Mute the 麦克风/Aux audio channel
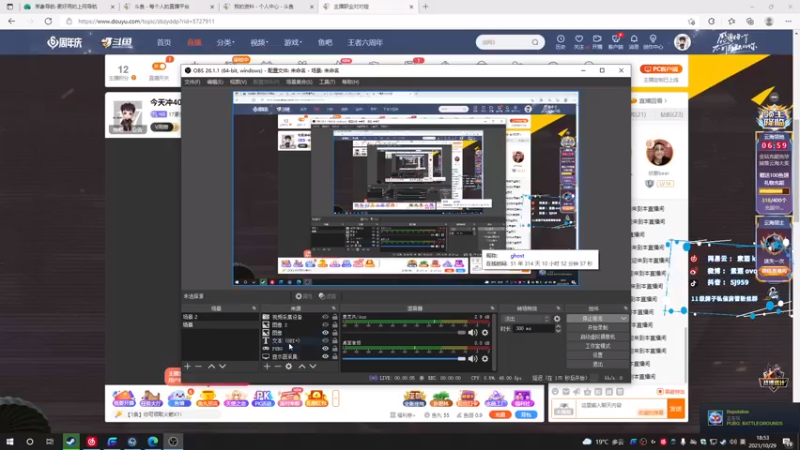Viewport: 800px width, 450px height. [x=473, y=333]
